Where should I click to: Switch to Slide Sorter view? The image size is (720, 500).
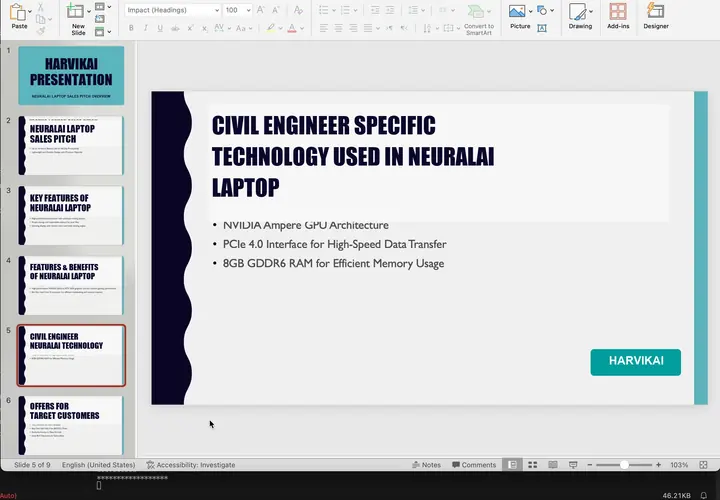click(533, 465)
